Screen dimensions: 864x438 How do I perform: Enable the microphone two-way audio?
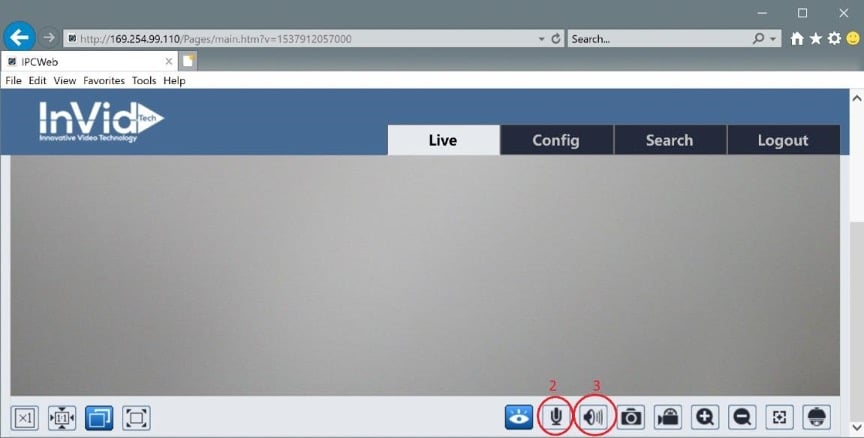(x=555, y=416)
